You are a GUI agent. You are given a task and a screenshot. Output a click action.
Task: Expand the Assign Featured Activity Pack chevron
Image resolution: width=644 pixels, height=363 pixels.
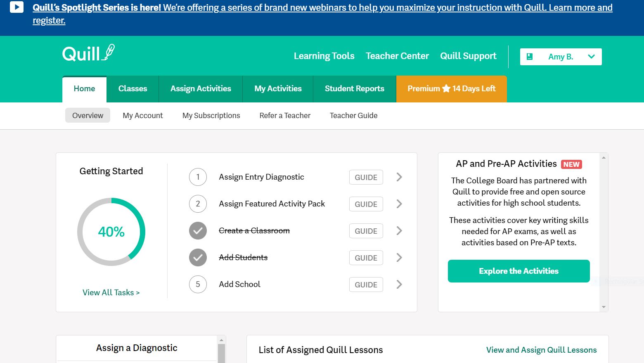[x=399, y=204]
